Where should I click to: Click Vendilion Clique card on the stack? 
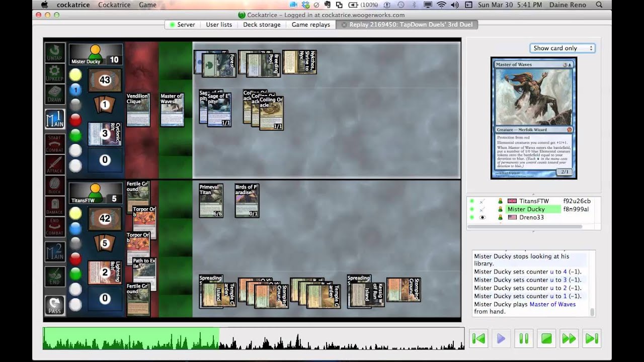click(x=137, y=109)
